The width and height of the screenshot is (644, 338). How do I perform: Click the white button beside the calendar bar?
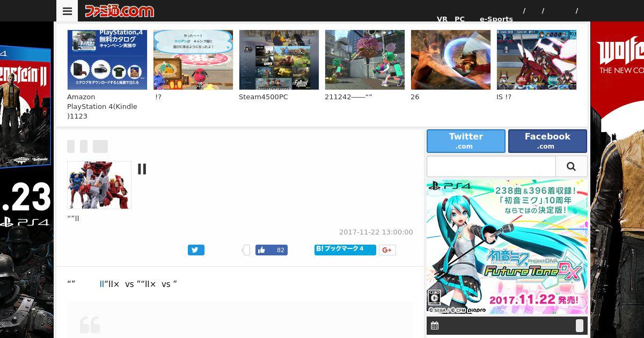coord(580,326)
